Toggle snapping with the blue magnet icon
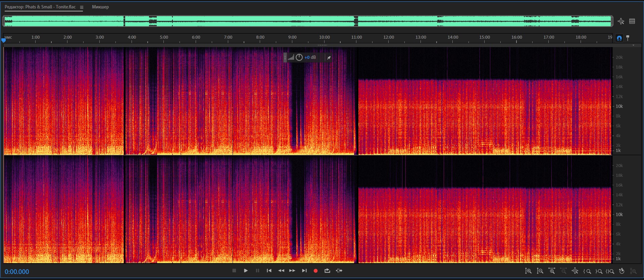Image resolution: width=644 pixels, height=280 pixels. (619, 38)
